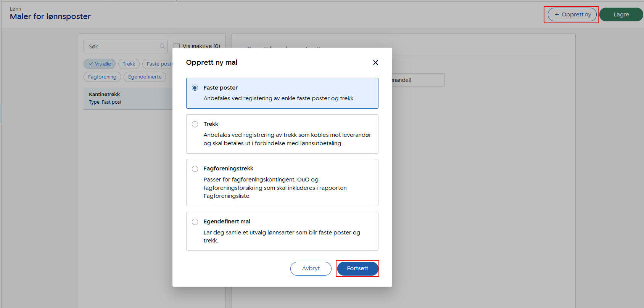Viewport: 644px width, 308px height.
Task: Click the magnifier icon in search box
Action: click(x=163, y=47)
